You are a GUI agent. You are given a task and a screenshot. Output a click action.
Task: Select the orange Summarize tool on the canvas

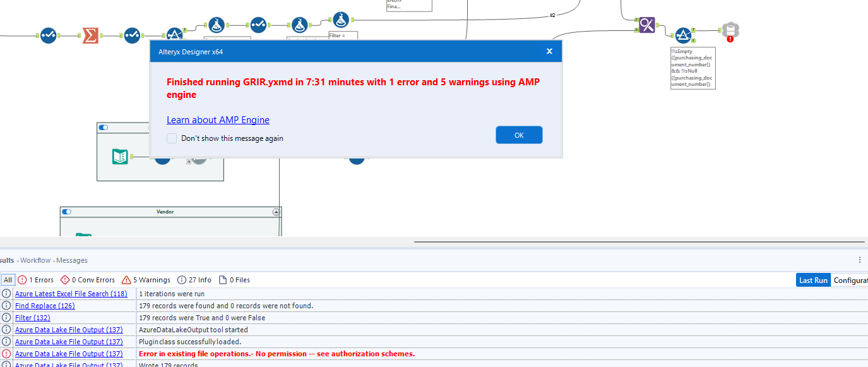[x=90, y=36]
